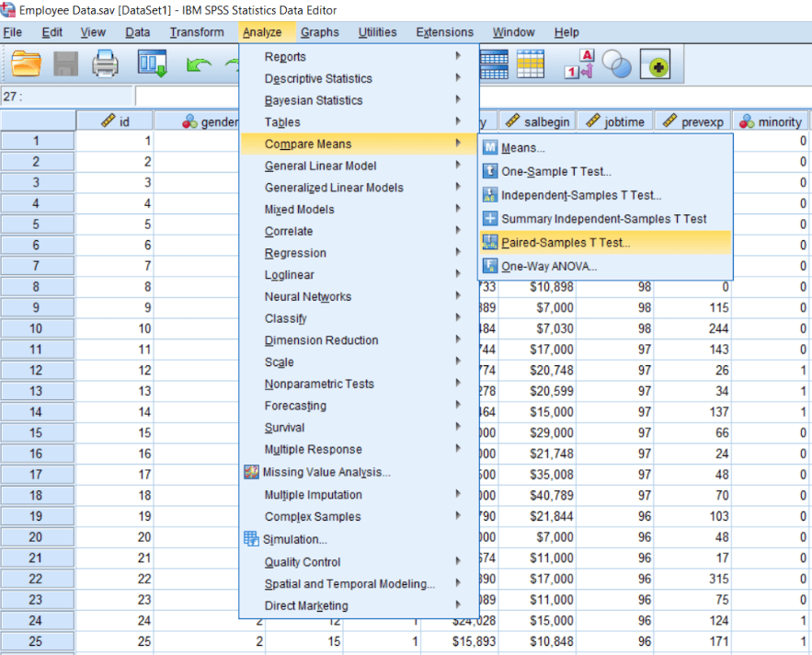Expand the Correlate submenu arrow

pos(458,230)
